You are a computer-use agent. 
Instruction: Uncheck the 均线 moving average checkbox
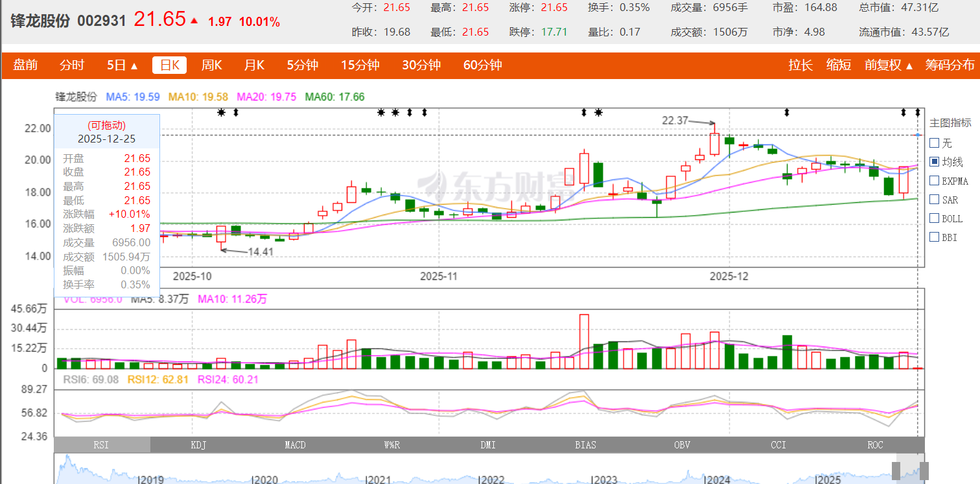click(x=934, y=161)
